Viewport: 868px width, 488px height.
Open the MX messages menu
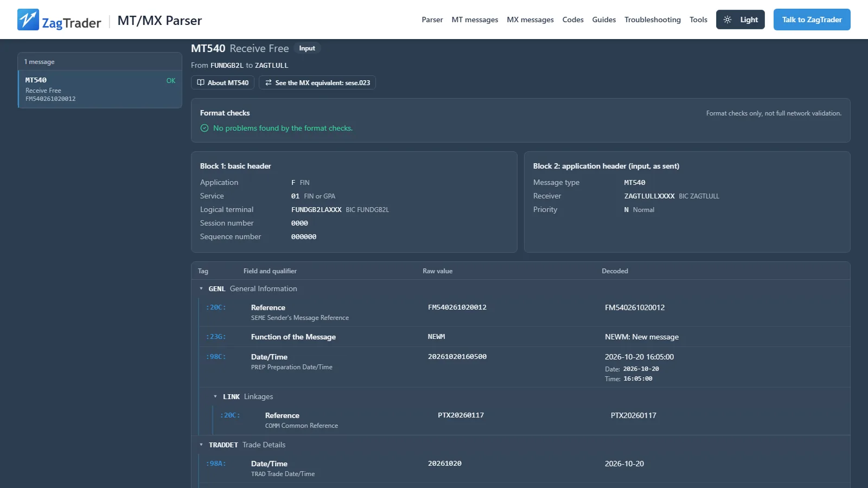click(530, 20)
